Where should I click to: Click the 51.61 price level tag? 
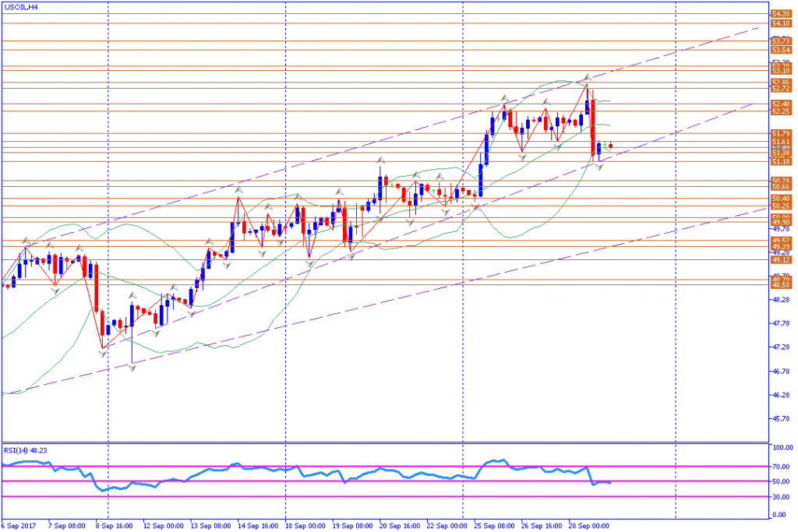(781, 142)
